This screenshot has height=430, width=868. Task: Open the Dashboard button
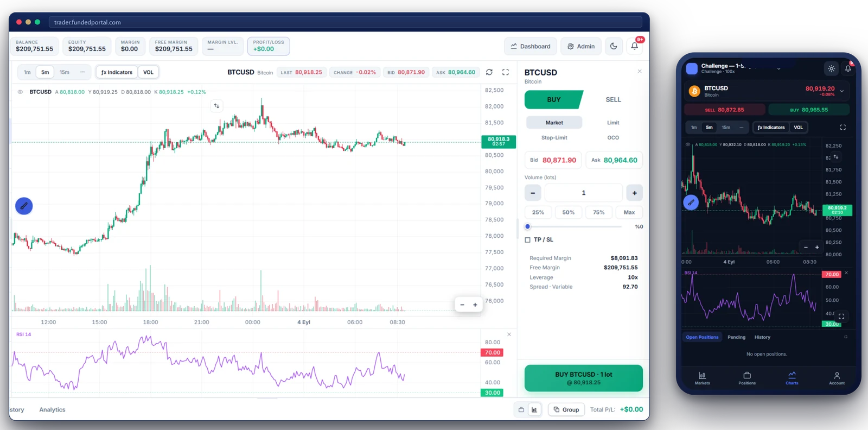[x=531, y=47]
